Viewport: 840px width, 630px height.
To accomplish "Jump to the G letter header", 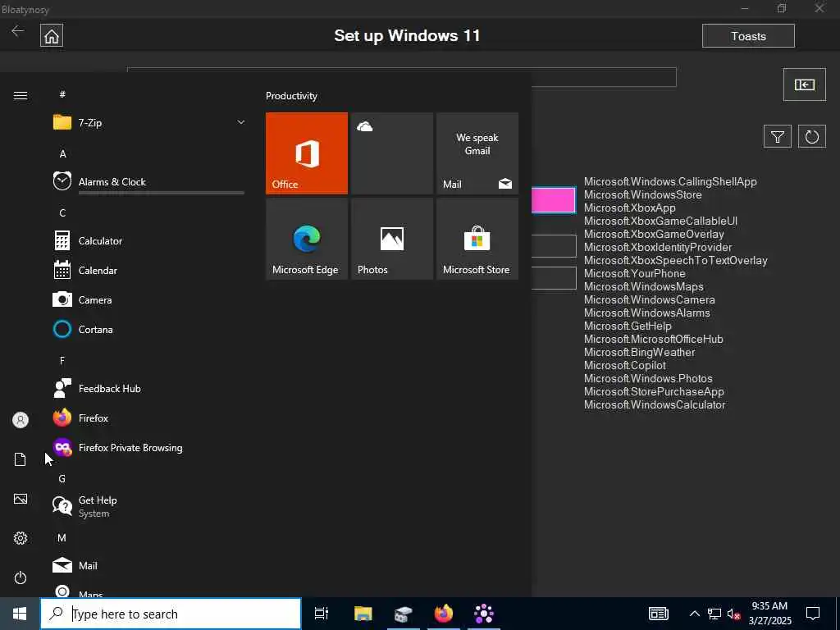I will point(62,478).
